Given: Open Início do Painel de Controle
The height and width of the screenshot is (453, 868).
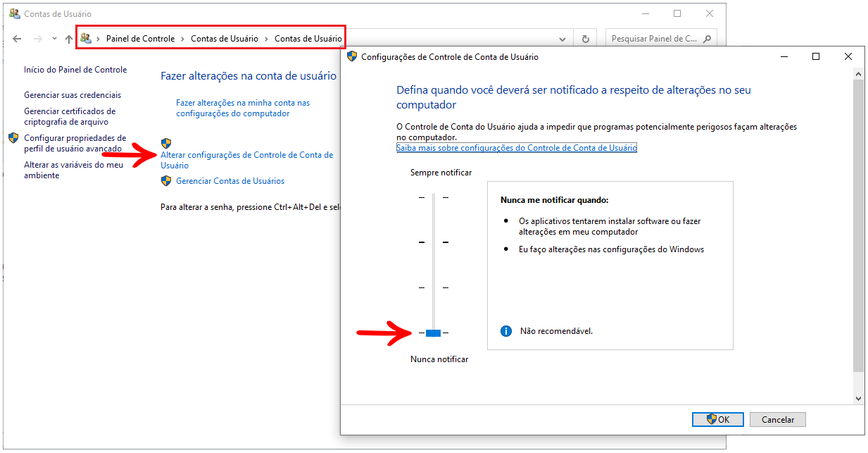Looking at the screenshot, I should 75,70.
